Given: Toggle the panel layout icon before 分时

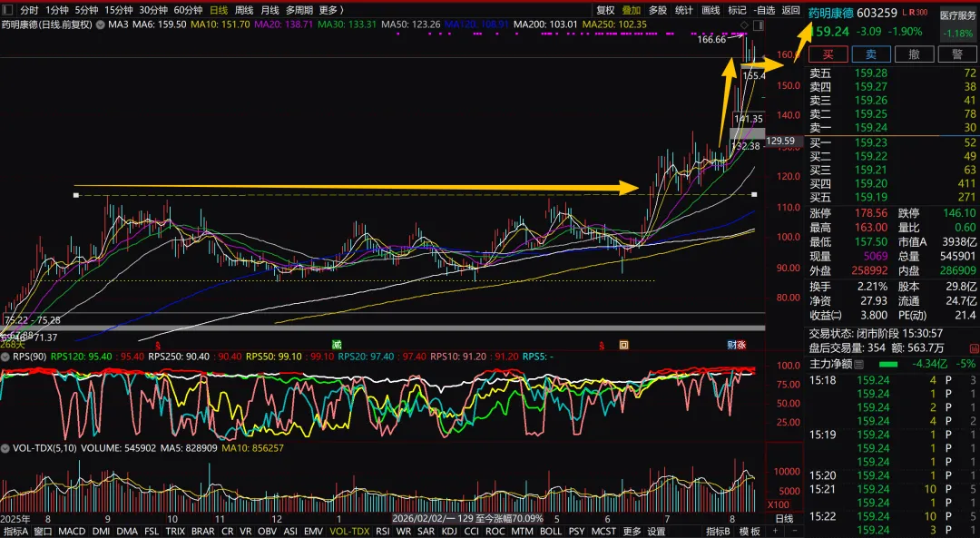Looking at the screenshot, I should 7,10.
